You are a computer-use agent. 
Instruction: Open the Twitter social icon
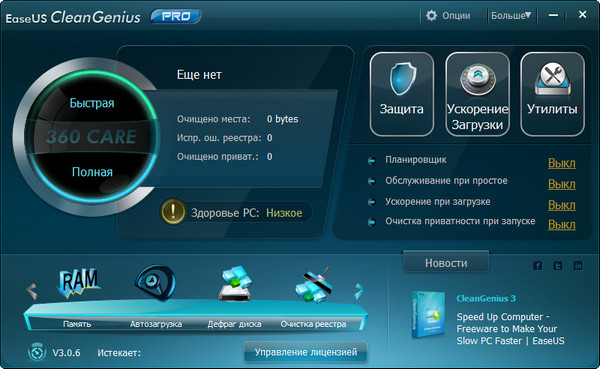click(x=558, y=265)
